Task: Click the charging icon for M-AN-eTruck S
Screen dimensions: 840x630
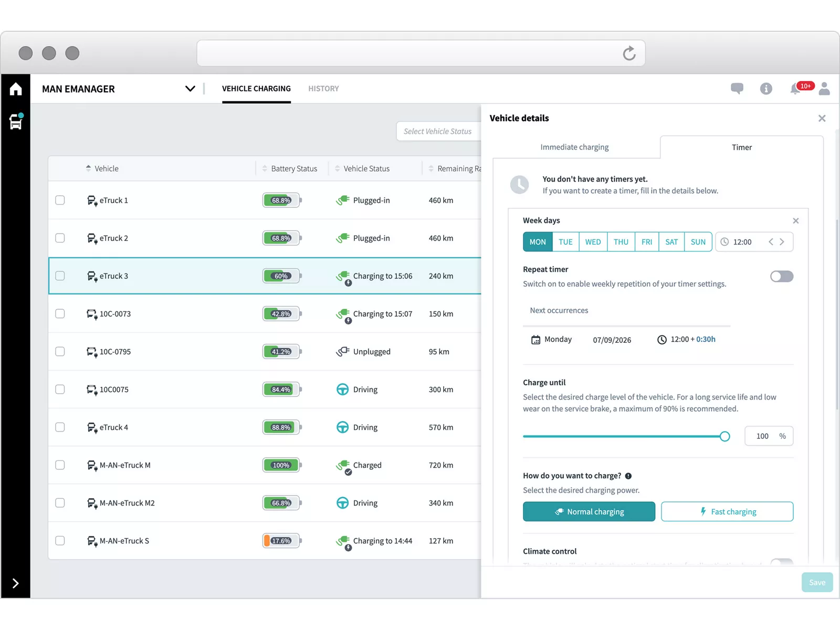Action: tap(343, 542)
